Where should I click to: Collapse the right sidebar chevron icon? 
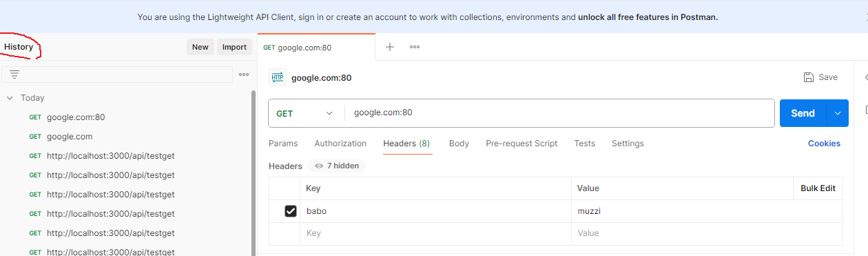pyautogui.click(x=865, y=77)
